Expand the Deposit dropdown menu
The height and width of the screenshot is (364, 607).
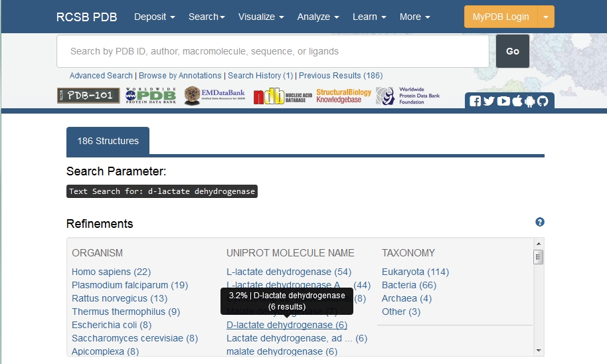click(154, 17)
